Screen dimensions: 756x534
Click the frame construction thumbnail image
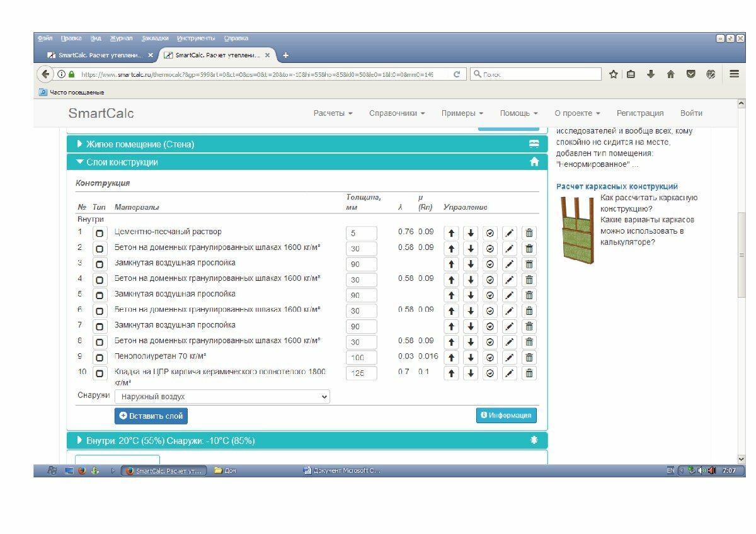[x=577, y=229]
